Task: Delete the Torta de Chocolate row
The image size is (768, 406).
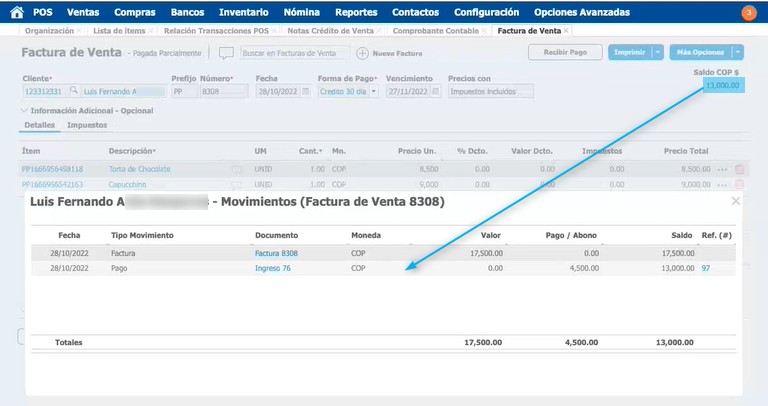Action: pos(740,169)
